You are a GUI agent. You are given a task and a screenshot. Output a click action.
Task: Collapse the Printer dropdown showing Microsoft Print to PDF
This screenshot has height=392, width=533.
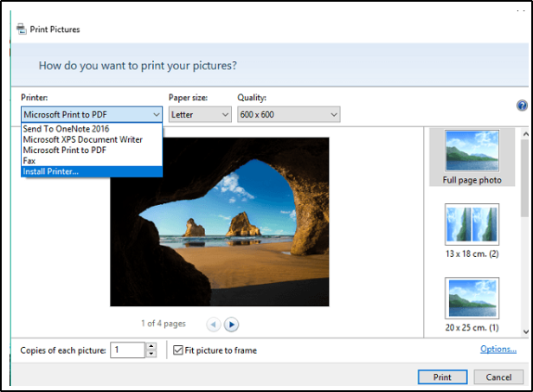[x=92, y=114]
